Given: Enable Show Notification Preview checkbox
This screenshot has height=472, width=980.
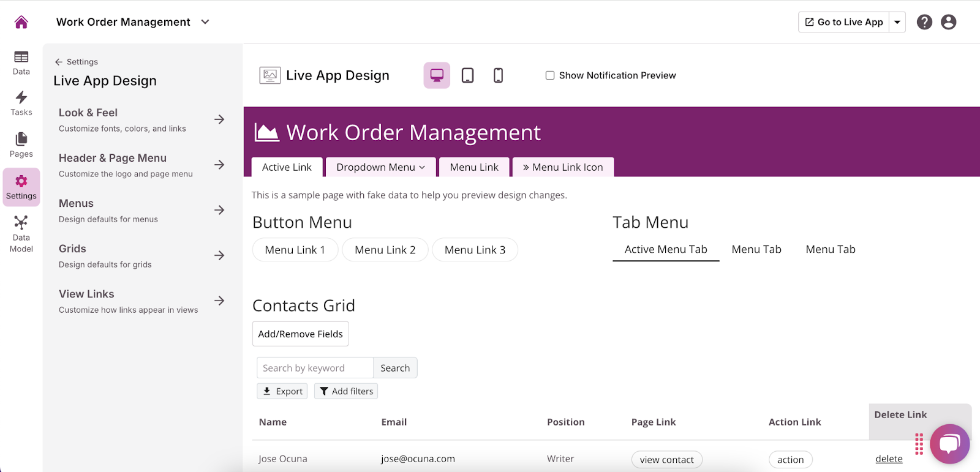Looking at the screenshot, I should point(550,75).
